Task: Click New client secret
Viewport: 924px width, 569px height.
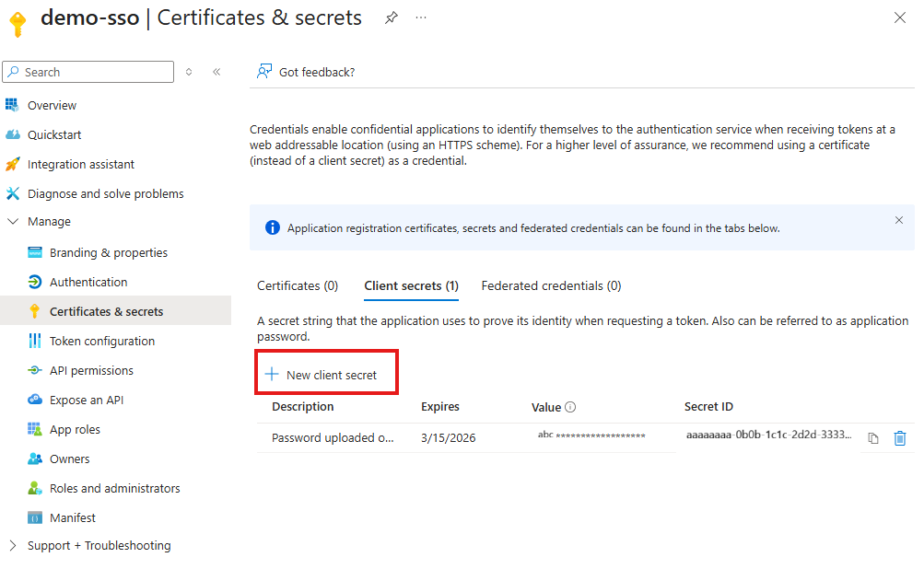Action: click(326, 372)
